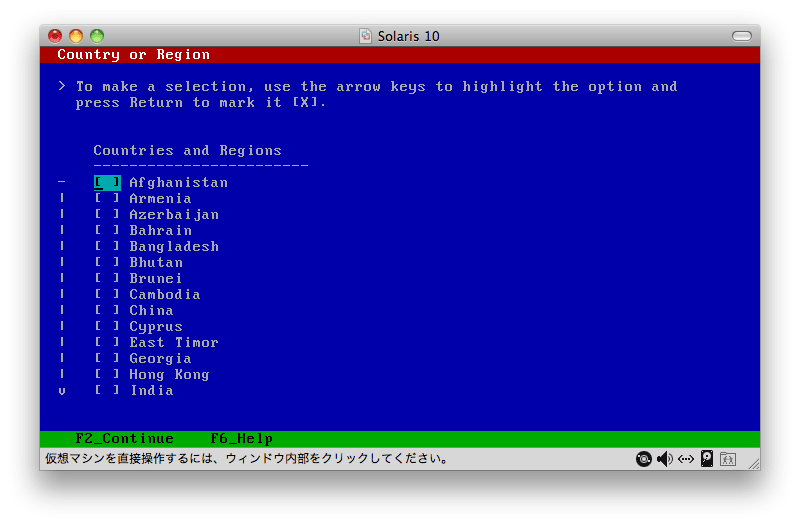Click the scroll-top dash marker beside Afghanistan
Screen dimensions: 800x525
pyautogui.click(x=62, y=183)
